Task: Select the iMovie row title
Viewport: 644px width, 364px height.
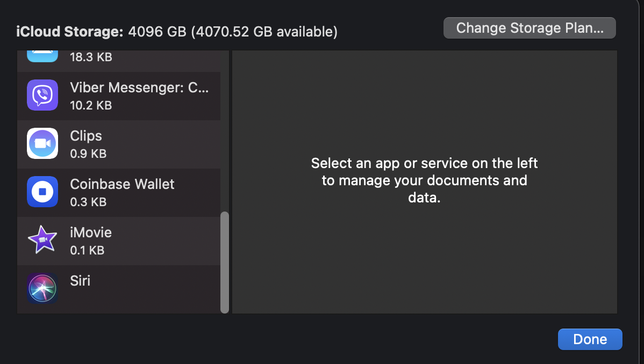Action: coord(91,232)
